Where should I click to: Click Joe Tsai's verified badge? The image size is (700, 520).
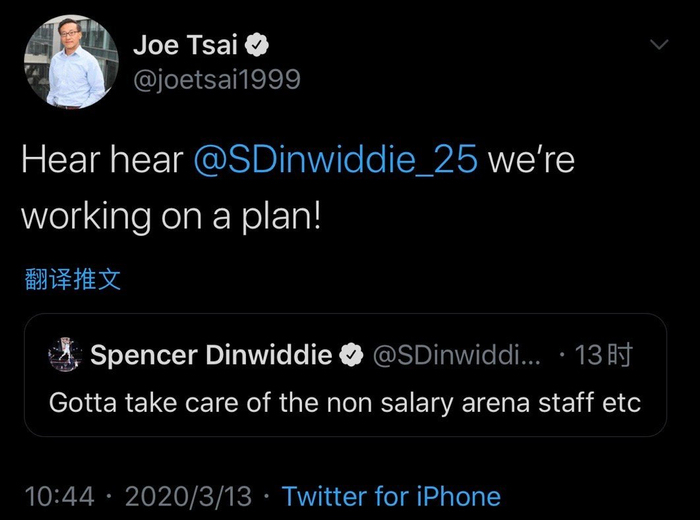tap(257, 45)
